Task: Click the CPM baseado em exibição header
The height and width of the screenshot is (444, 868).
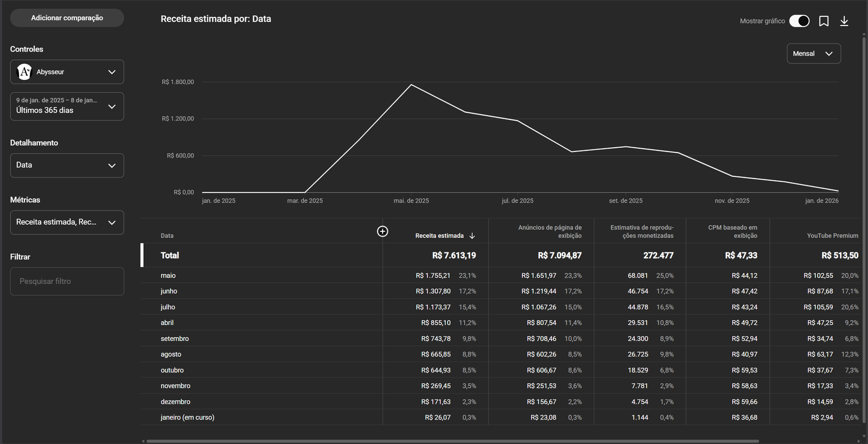Action: tap(732, 232)
